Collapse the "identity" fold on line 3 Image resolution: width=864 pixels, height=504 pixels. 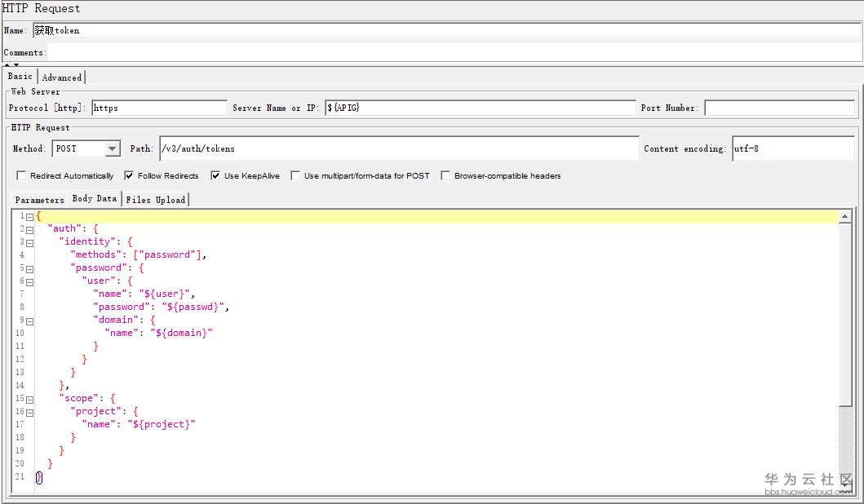click(29, 244)
